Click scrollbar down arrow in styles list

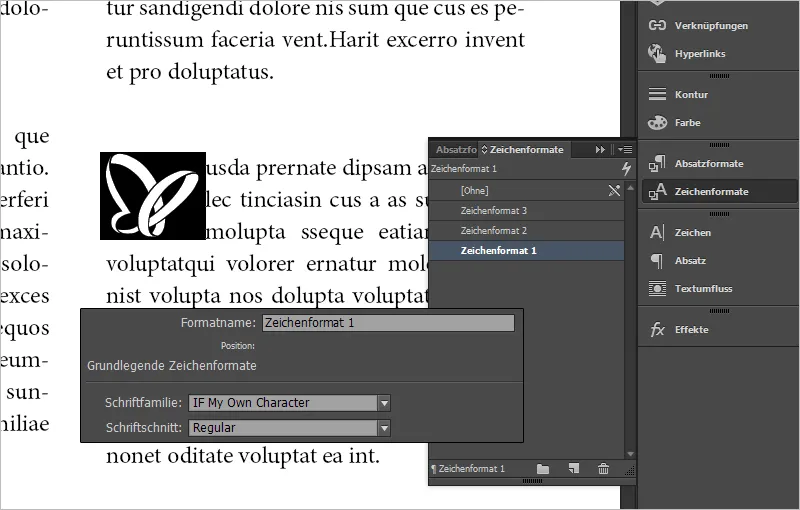click(x=630, y=453)
